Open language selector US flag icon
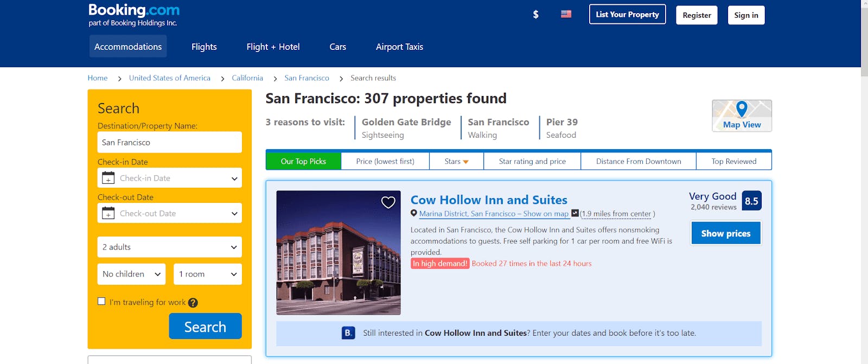The image size is (868, 364). (x=566, y=14)
